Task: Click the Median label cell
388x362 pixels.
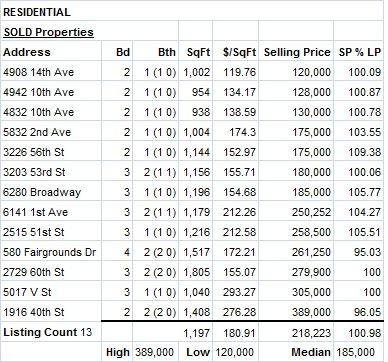Action: tap(311, 352)
